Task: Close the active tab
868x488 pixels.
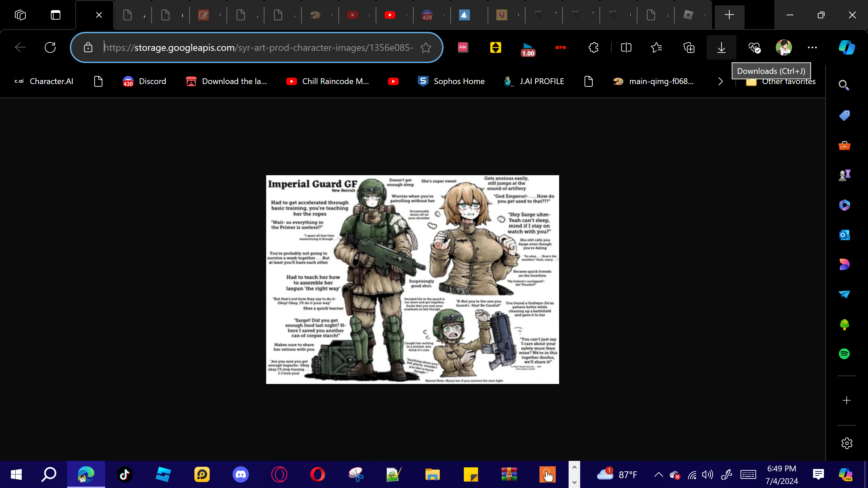Action: 99,15
